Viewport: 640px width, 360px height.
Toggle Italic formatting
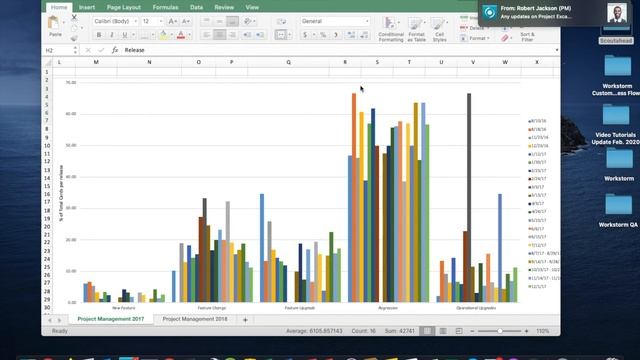click(x=111, y=35)
